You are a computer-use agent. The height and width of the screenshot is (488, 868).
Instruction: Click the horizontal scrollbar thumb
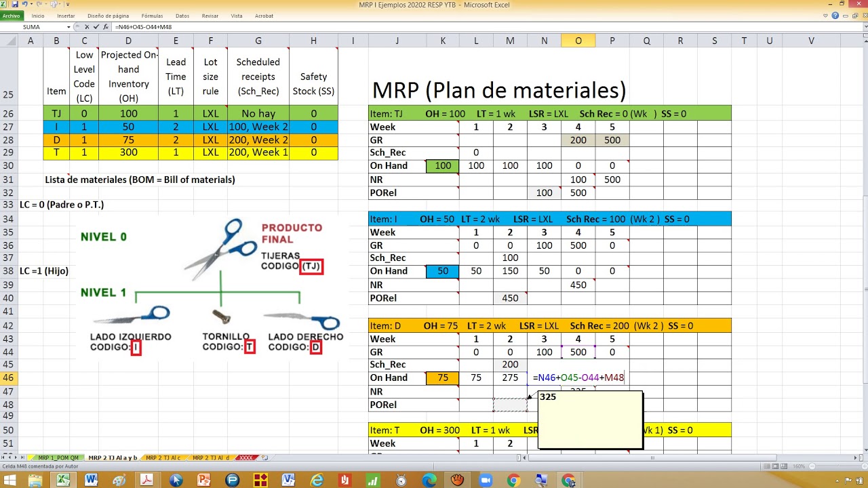(x=652, y=457)
